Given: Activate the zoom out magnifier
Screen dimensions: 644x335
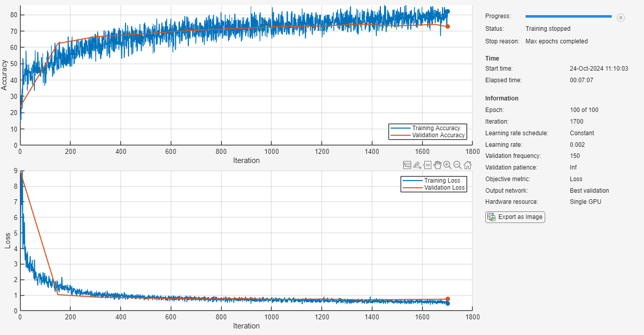Looking at the screenshot, I should coord(458,165).
